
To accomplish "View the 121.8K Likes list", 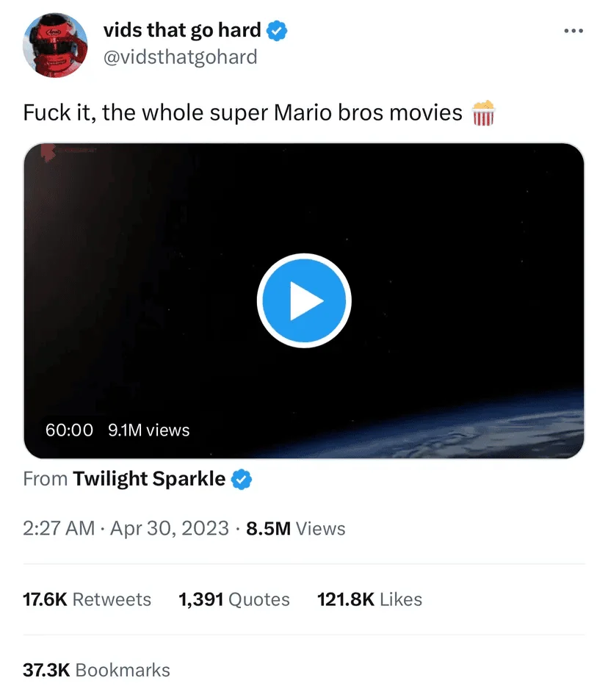I will 370,599.
